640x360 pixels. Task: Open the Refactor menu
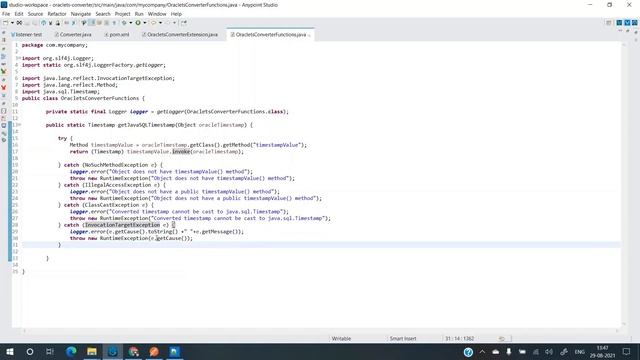tap(57, 14)
